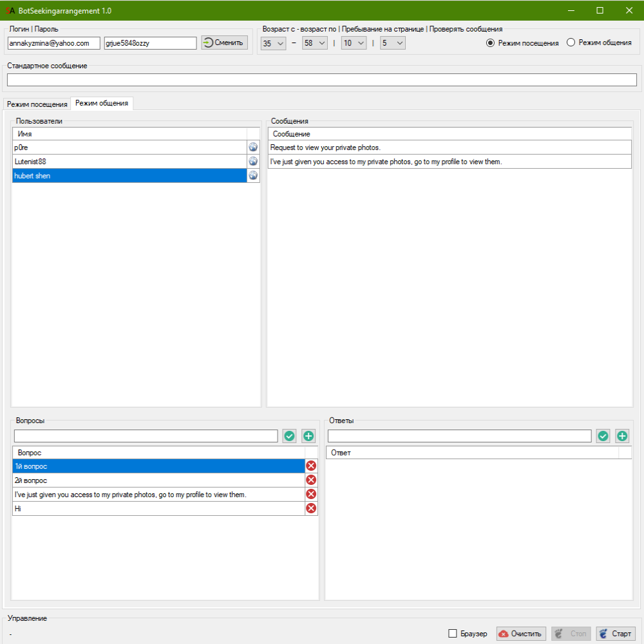This screenshot has height=644, width=644.
Task: Click the globe icon next to hubert shen
Action: click(253, 176)
